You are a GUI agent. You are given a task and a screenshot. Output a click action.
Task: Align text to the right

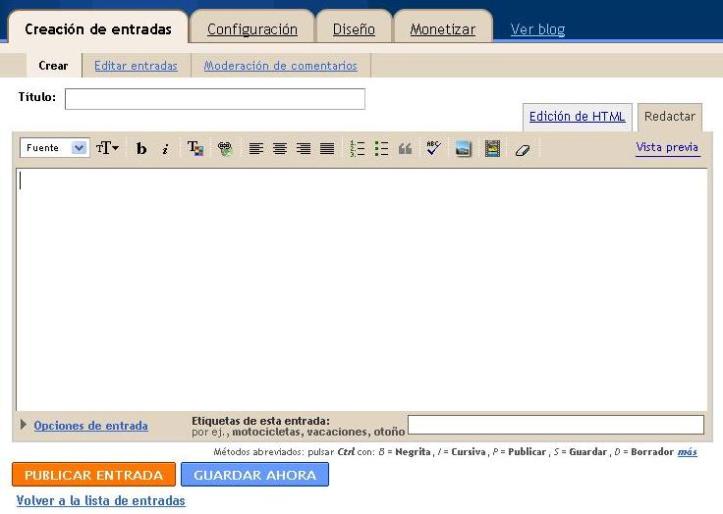coord(303,148)
